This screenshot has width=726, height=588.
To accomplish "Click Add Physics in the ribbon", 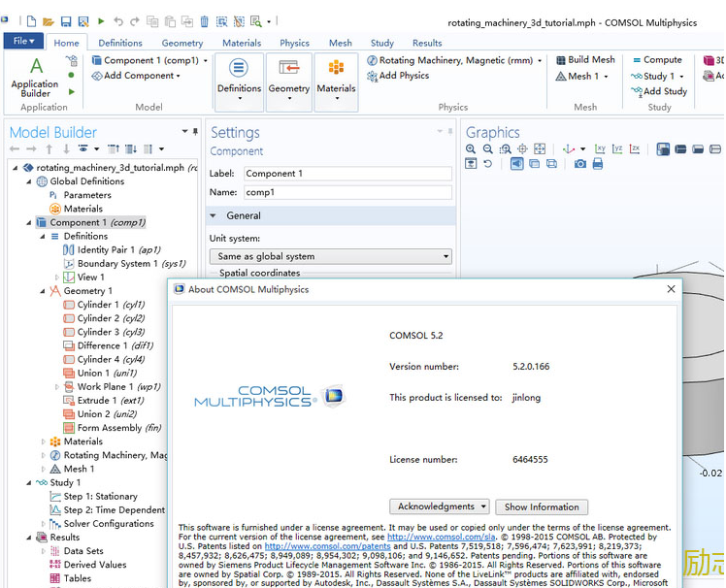I will click(398, 76).
